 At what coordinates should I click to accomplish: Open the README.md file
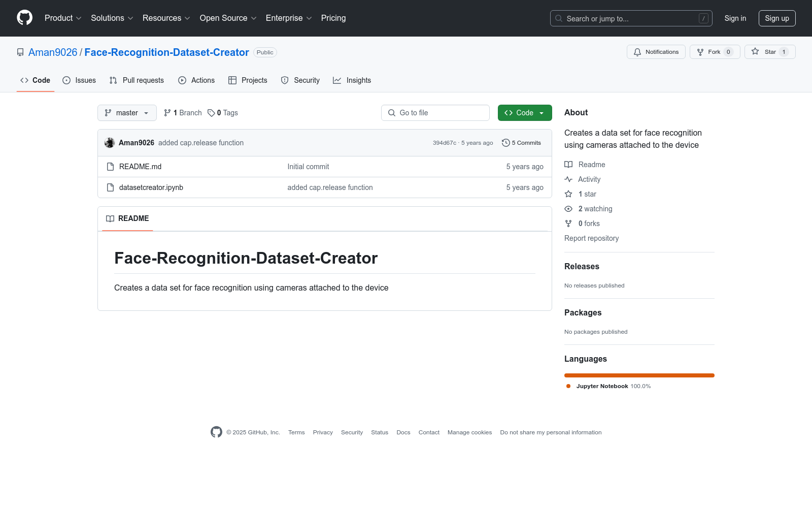pyautogui.click(x=140, y=167)
